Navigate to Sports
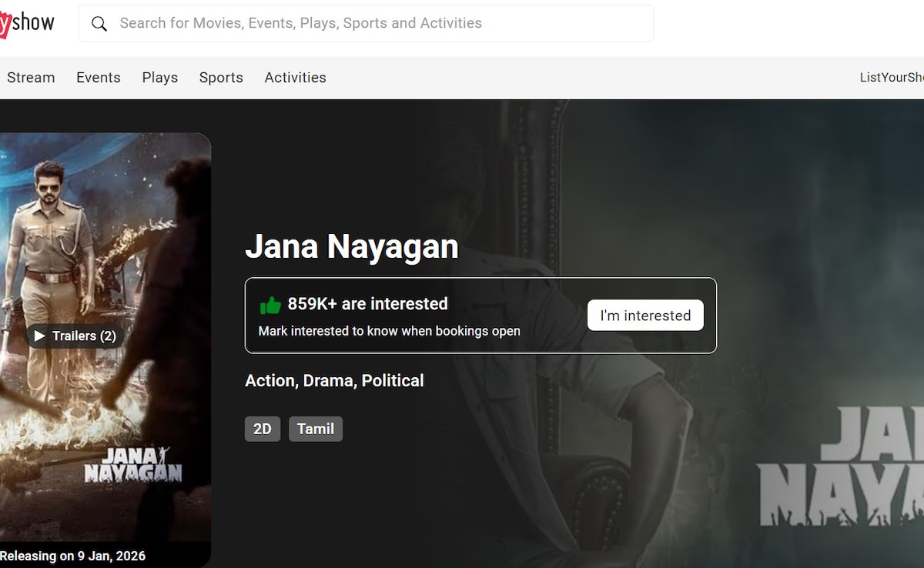 (221, 78)
